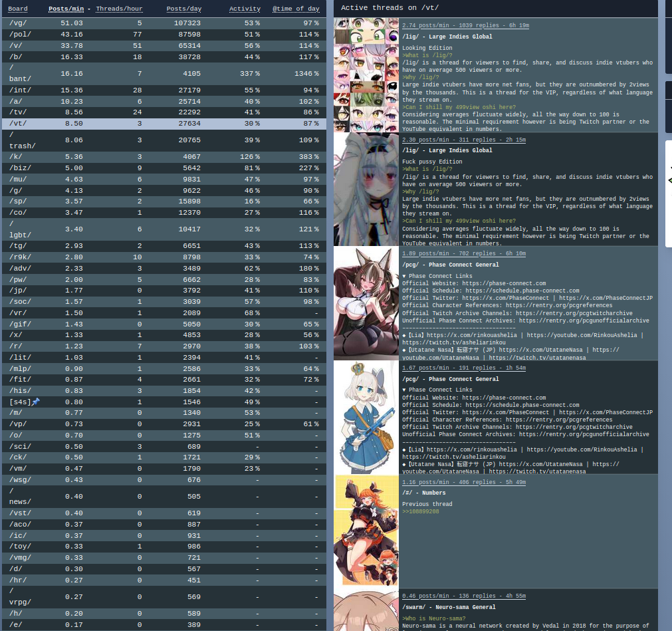The height and width of the screenshot is (631, 672).
Task: Select the /int/ board row
Action: [x=164, y=90]
